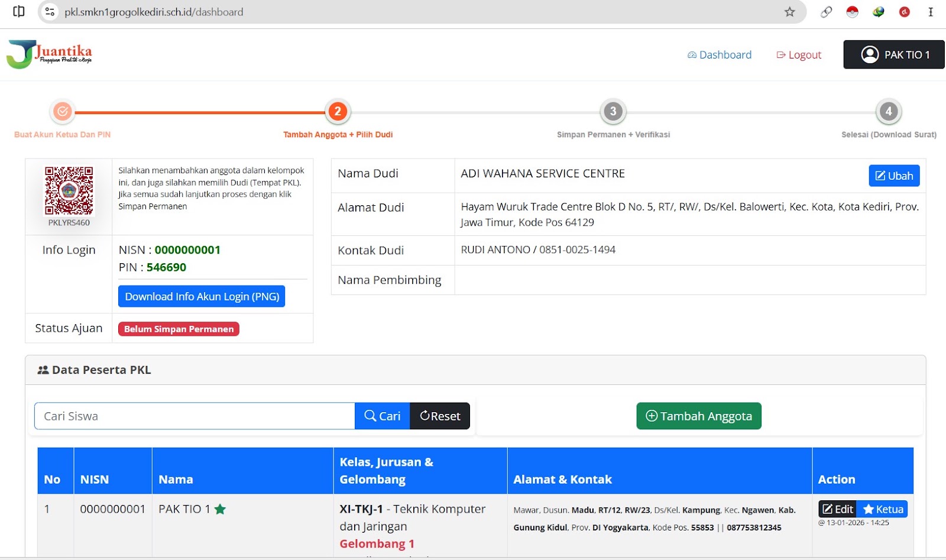946x560 pixels.
Task: Click the green star next to PAK TIO 1
Action: pos(220,509)
